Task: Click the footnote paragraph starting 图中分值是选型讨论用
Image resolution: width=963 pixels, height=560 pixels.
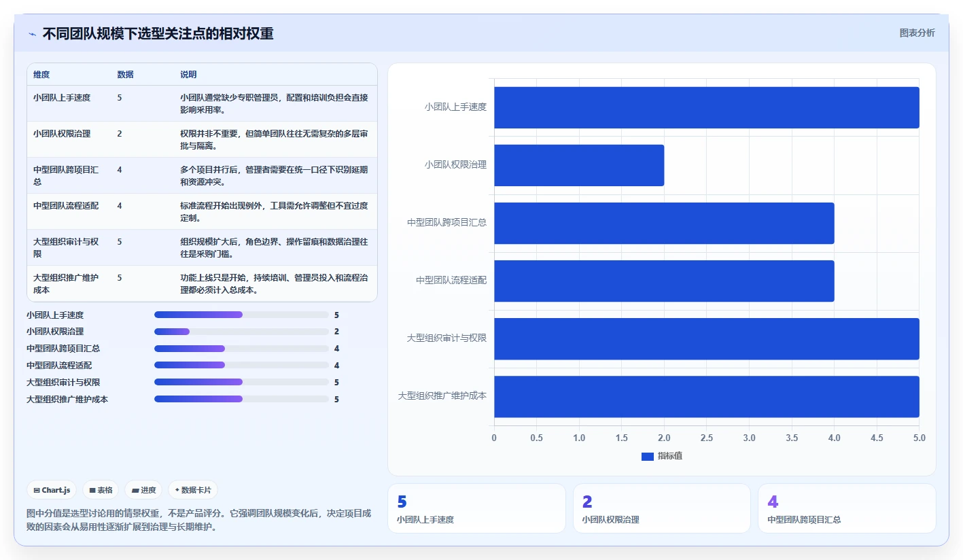Action: tap(198, 520)
